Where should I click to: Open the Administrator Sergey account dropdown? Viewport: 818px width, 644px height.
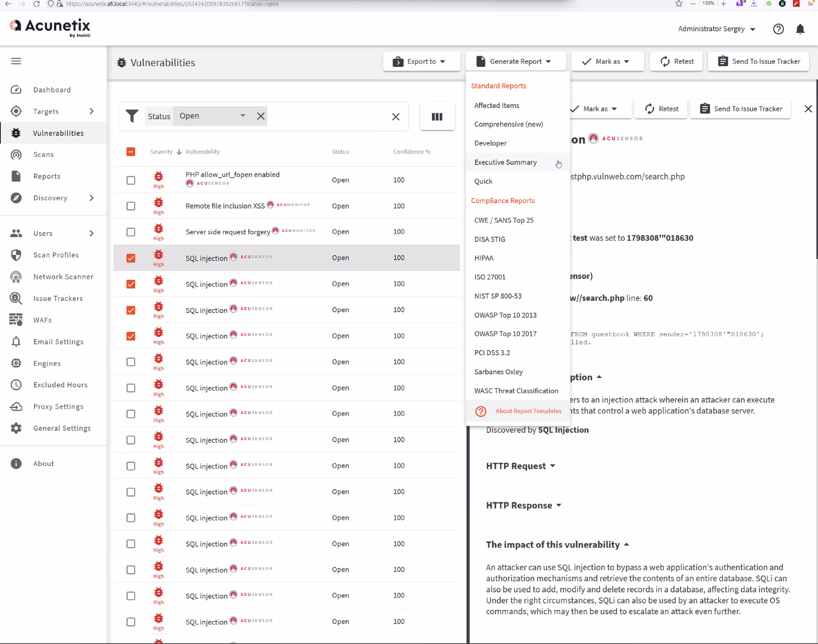(716, 29)
